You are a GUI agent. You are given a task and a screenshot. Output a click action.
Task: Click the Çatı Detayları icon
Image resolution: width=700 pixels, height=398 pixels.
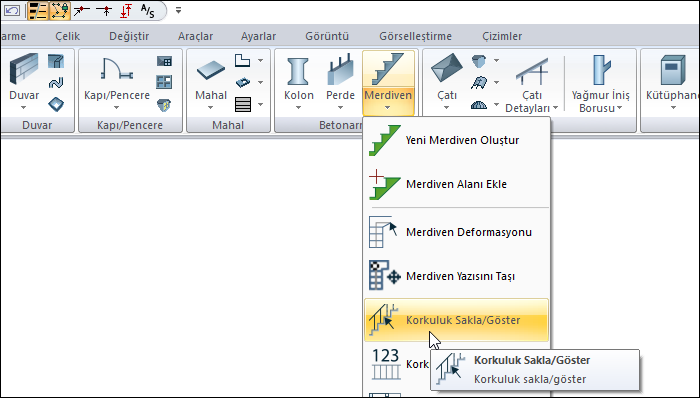532,71
